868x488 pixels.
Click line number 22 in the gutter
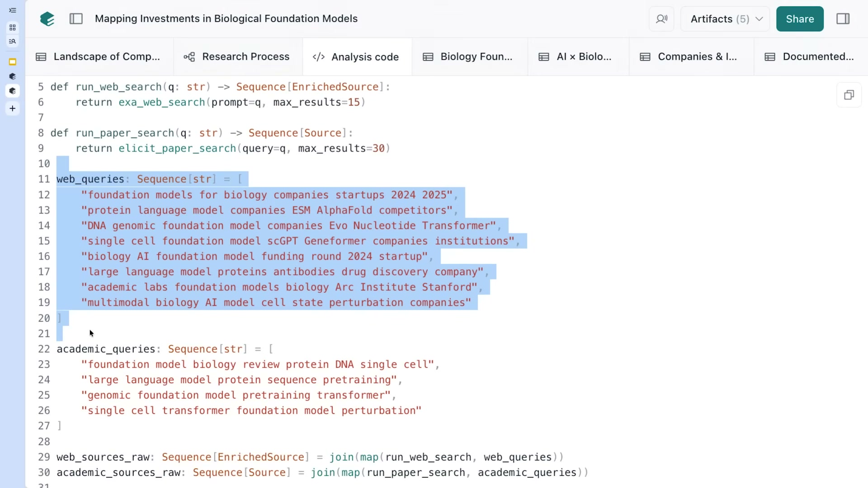(x=44, y=349)
